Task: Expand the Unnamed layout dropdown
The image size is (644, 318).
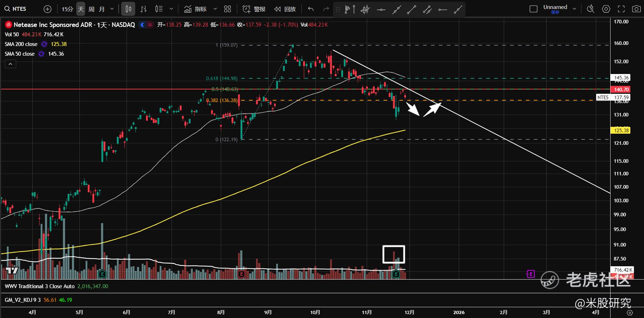Action: [574, 9]
